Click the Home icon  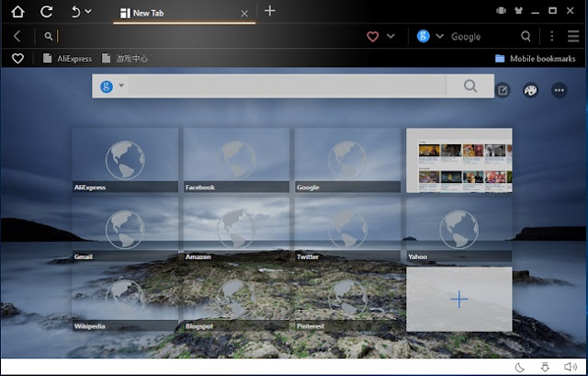(17, 12)
